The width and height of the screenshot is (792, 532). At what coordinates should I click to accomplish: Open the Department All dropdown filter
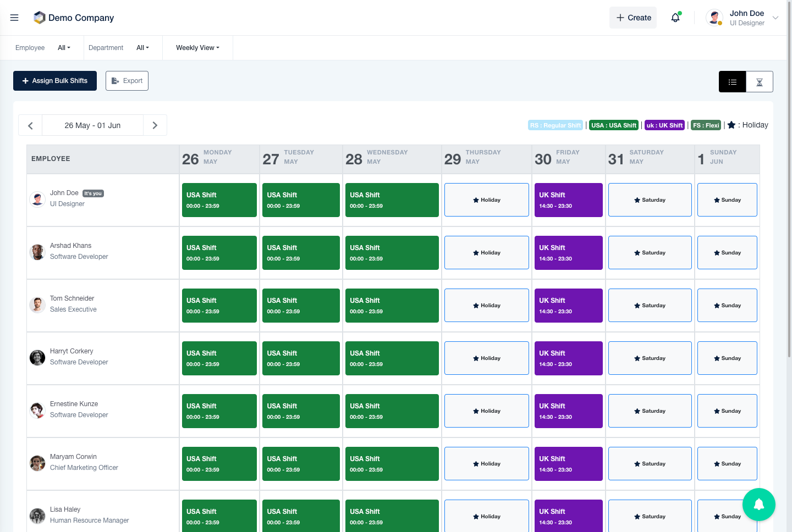pyautogui.click(x=142, y=48)
